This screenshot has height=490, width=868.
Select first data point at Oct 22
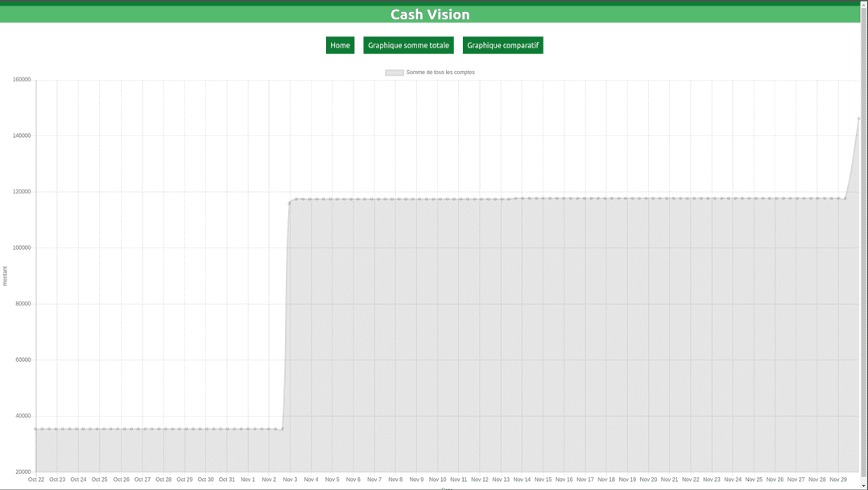pos(36,429)
